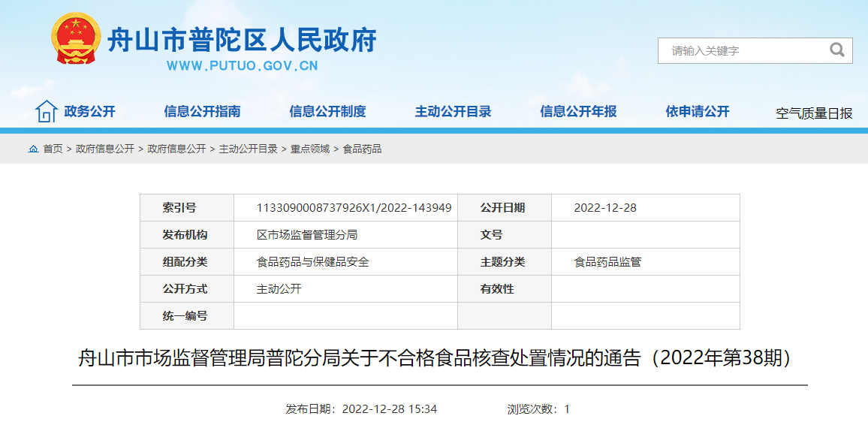Image resolution: width=868 pixels, height=425 pixels.
Task: Click the national emblem logo
Action: (x=76, y=39)
